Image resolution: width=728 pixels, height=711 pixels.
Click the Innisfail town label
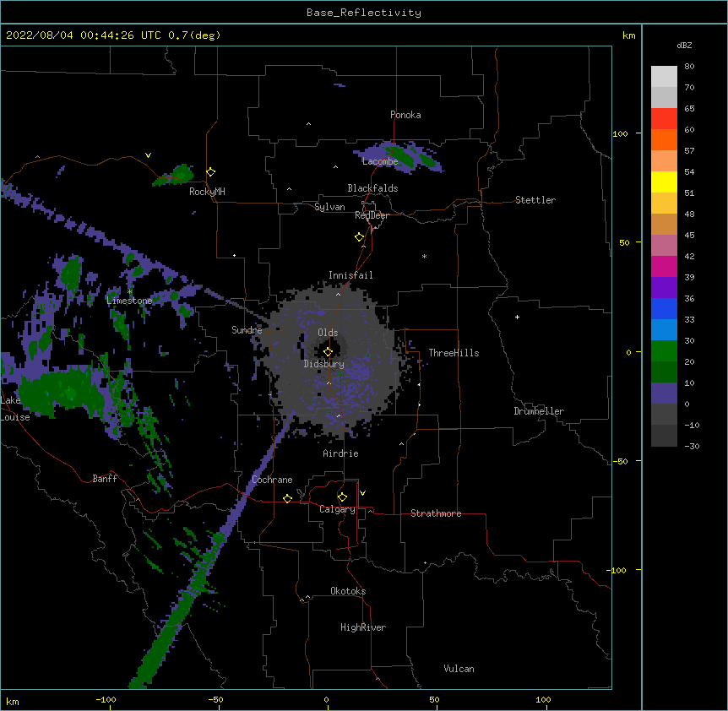point(350,275)
